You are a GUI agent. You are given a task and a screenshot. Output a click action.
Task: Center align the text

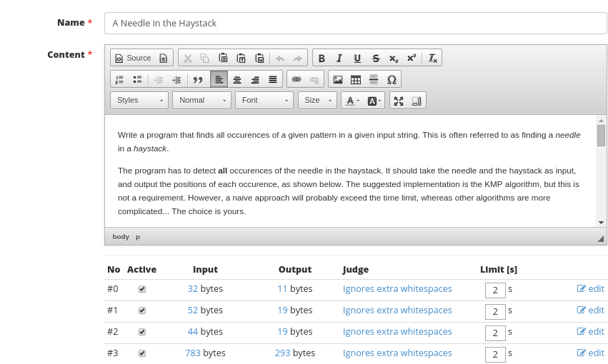click(237, 80)
